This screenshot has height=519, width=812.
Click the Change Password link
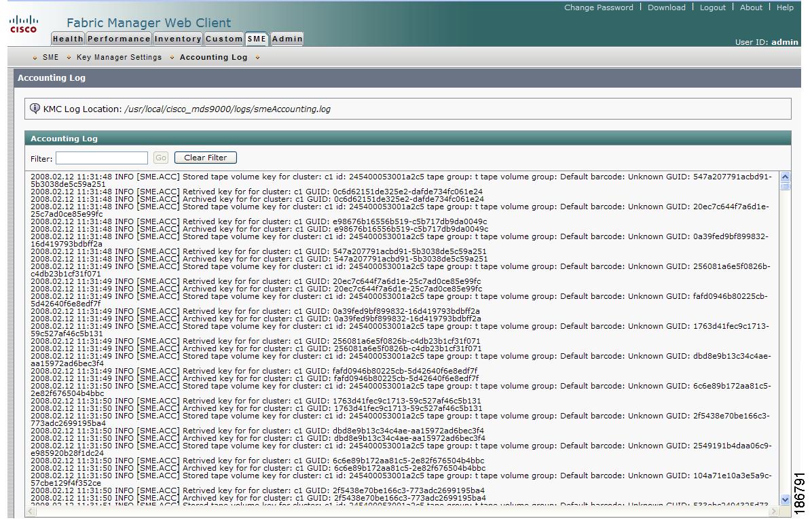click(x=599, y=7)
